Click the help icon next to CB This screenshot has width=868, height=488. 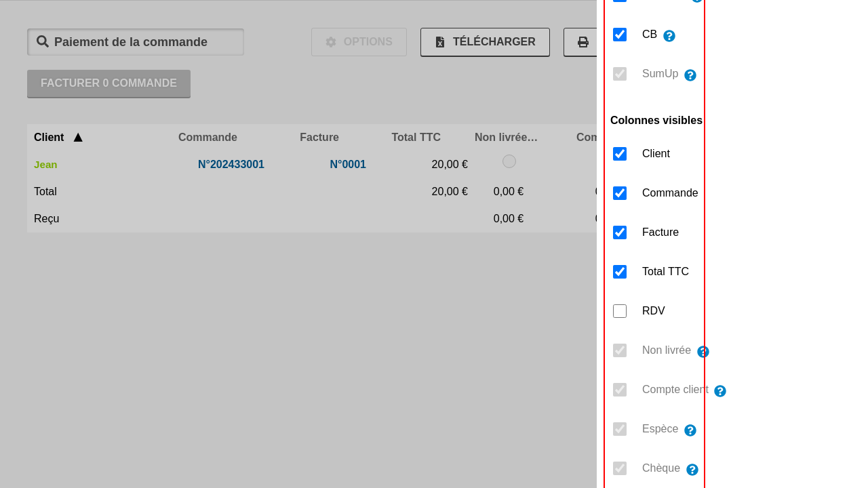[x=669, y=36]
